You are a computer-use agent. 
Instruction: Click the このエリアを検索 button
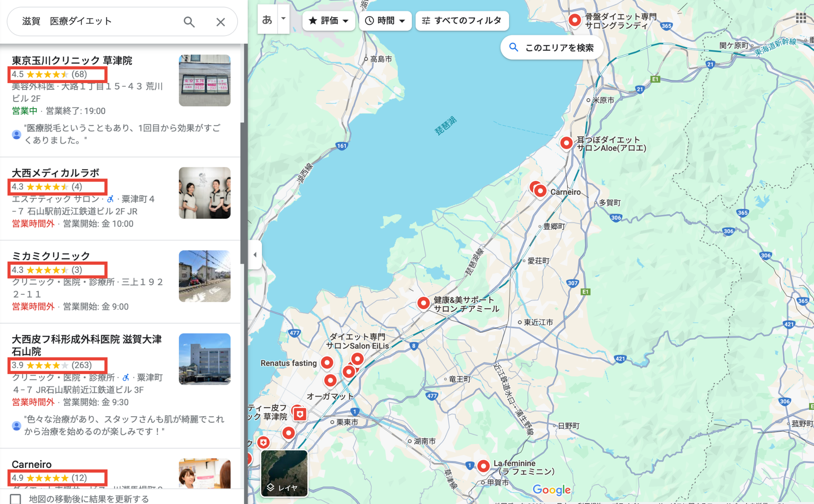point(552,48)
